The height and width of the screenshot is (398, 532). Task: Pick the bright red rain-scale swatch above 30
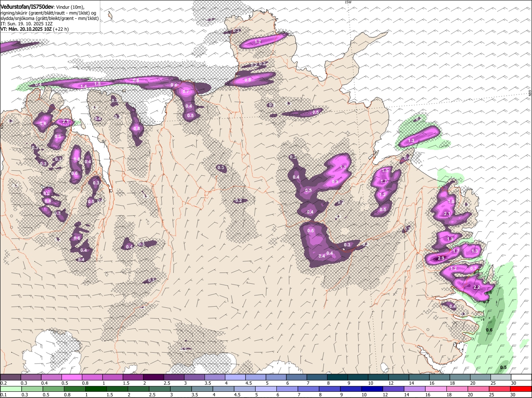521,389
